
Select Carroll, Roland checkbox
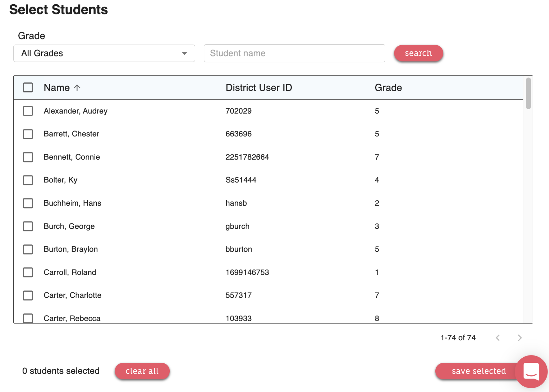[28, 272]
